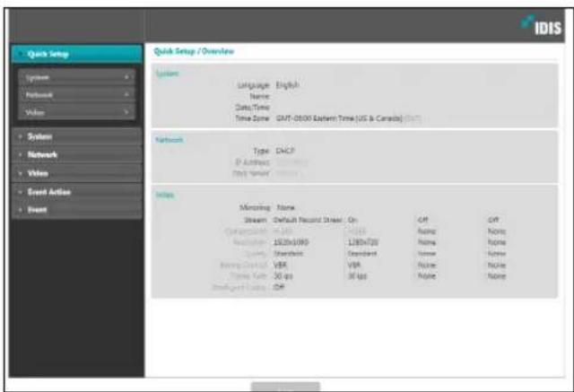Open the Quick Setup menu section
Viewport: 574px width, 392px height.
(77, 54)
